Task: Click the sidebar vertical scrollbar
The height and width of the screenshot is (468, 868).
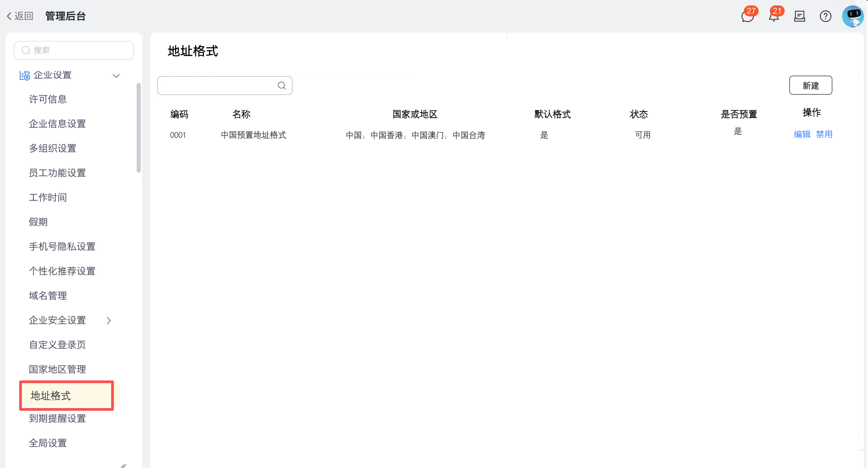Action: click(x=139, y=127)
